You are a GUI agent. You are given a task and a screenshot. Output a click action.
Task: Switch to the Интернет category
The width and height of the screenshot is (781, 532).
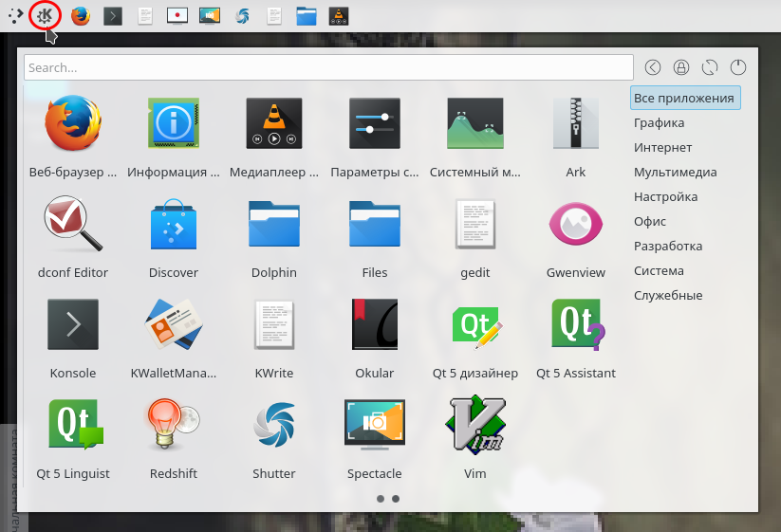[663, 147]
